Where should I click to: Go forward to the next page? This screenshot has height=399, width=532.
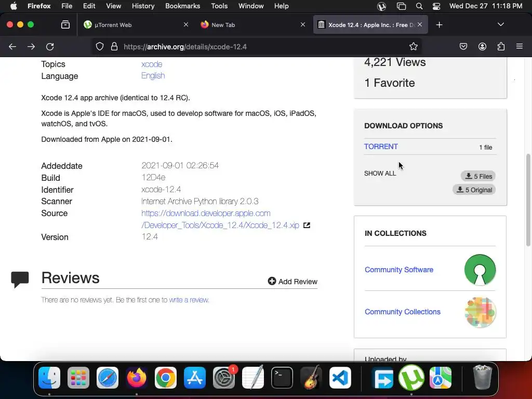click(x=31, y=46)
